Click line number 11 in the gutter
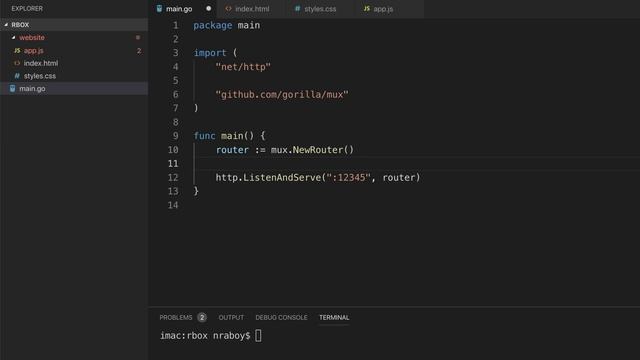 173,164
